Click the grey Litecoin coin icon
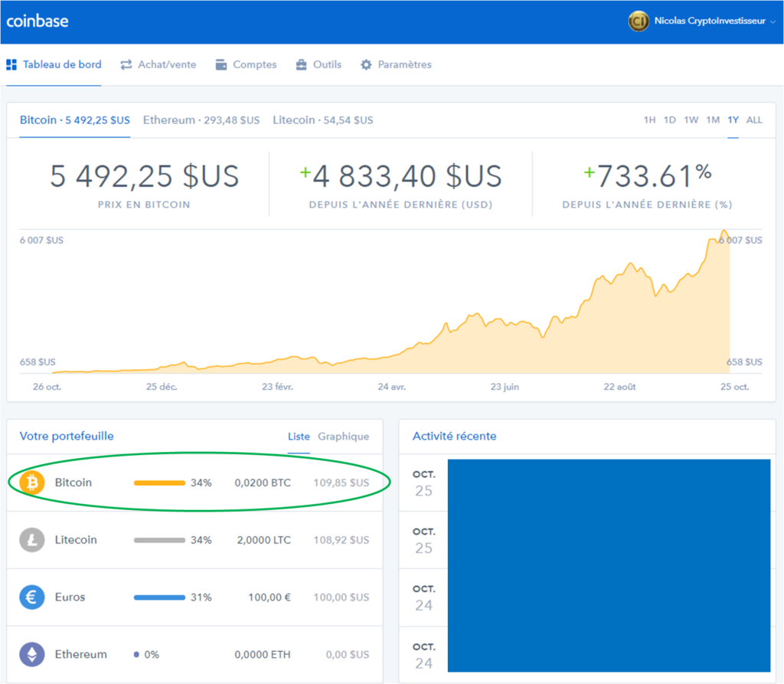The height and width of the screenshot is (684, 784). click(32, 540)
